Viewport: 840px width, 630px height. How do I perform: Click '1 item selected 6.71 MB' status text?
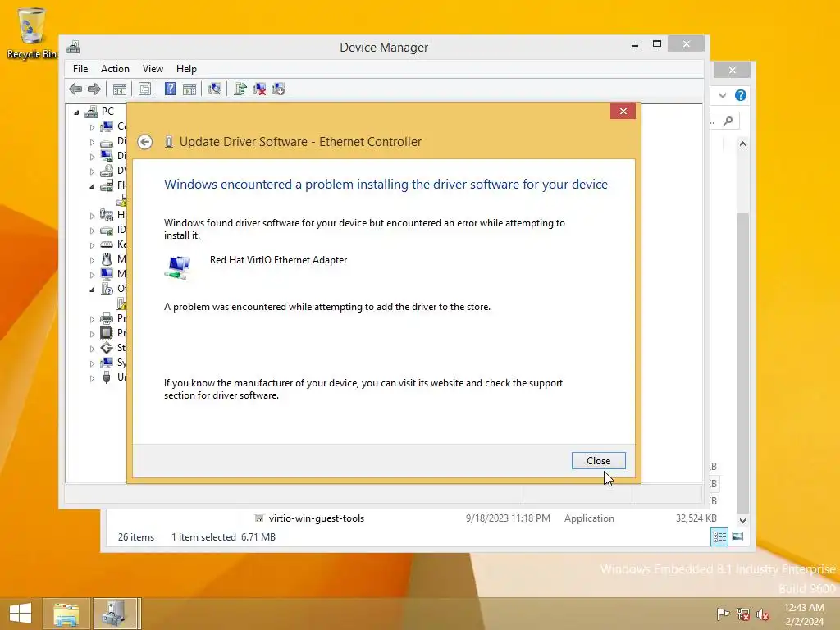click(x=223, y=536)
